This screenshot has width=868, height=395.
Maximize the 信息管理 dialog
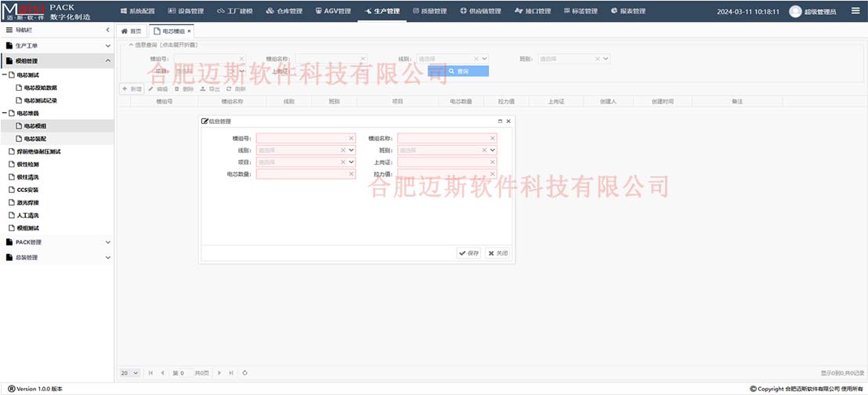click(500, 121)
